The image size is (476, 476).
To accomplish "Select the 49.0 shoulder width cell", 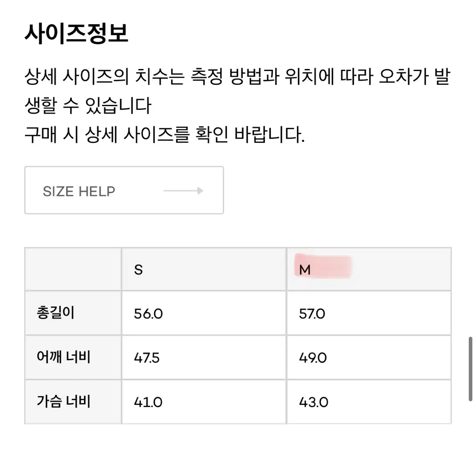I will pos(369,357).
